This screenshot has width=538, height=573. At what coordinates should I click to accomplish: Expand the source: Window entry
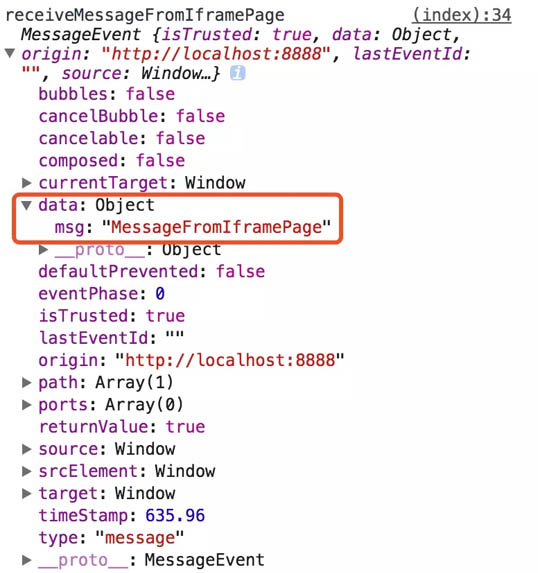coord(26,449)
